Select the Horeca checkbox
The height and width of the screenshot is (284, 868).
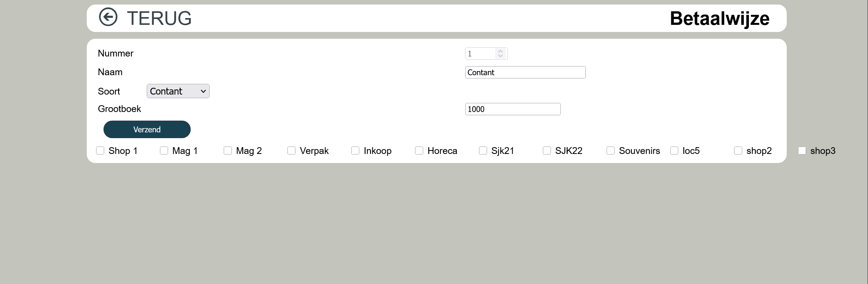419,151
